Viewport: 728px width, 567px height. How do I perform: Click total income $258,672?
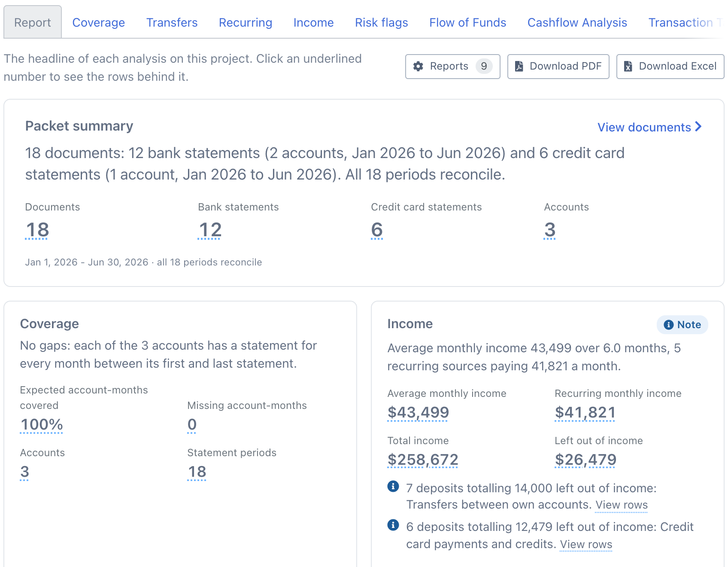[x=423, y=460]
